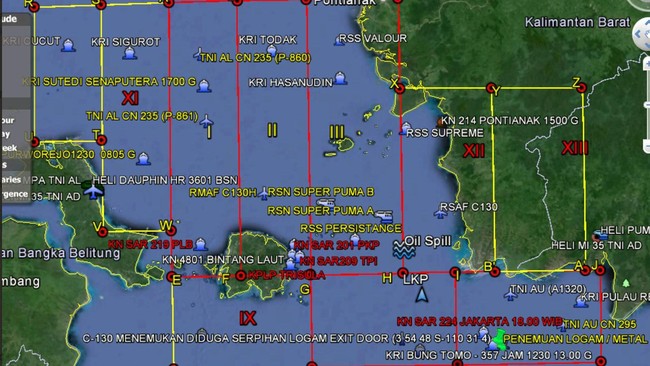Image resolution: width=650 pixels, height=366 pixels.
Task: Select the RMAF C130H airplane icon
Action: [x=264, y=193]
